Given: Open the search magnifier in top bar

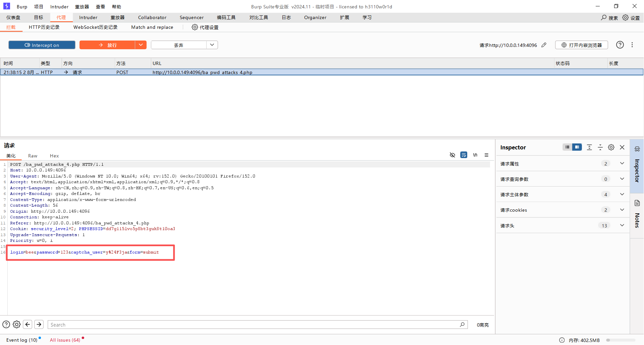Looking at the screenshot, I should 604,17.
